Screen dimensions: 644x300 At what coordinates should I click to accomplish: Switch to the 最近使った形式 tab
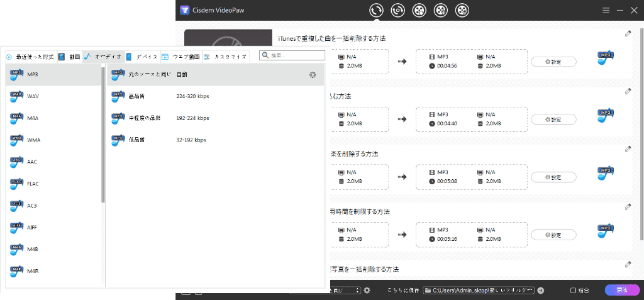[x=30, y=57]
